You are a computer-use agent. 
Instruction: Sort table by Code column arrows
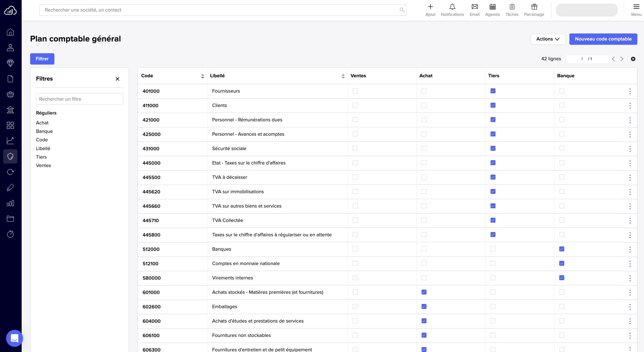[x=202, y=76]
